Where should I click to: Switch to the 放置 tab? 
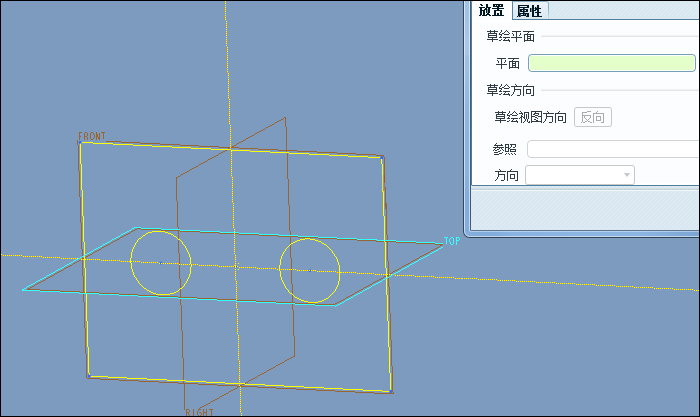492,10
